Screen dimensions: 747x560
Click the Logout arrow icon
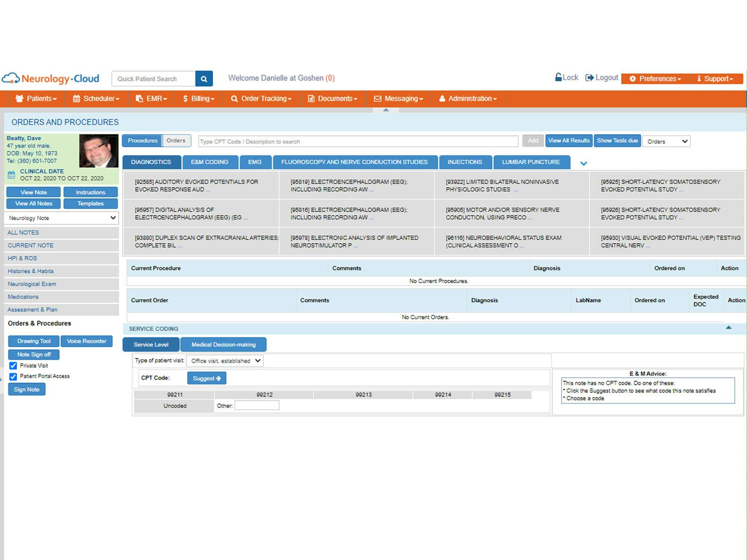(589, 77)
